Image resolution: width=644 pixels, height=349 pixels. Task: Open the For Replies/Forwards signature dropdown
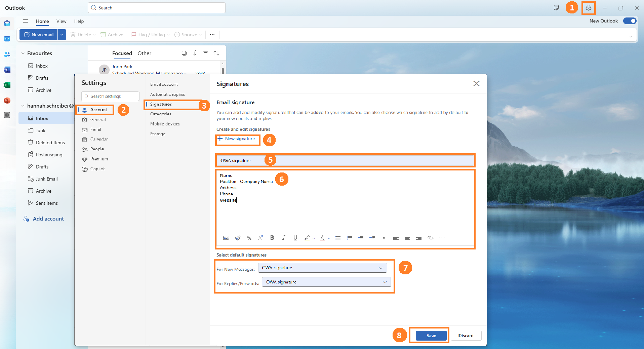coord(326,282)
